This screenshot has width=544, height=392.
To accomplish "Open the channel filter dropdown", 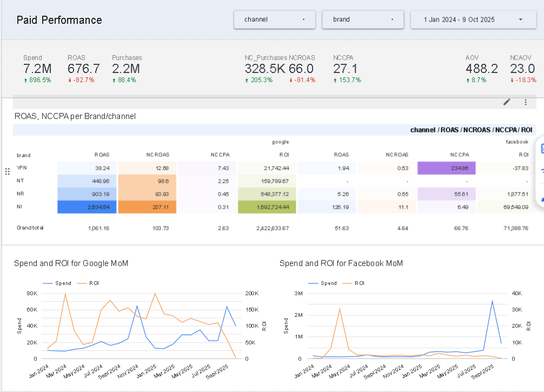I will [x=274, y=19].
